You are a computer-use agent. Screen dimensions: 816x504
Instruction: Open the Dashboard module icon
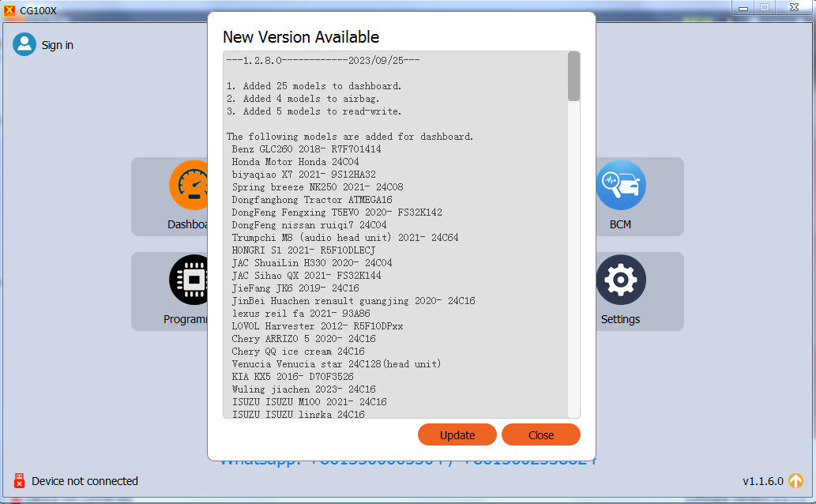click(x=189, y=186)
